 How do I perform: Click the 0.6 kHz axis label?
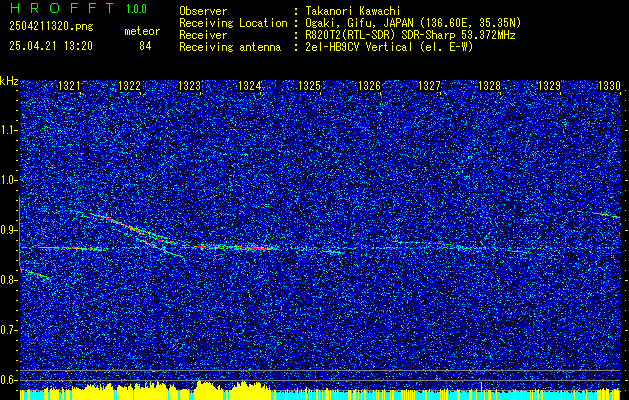click(8, 380)
